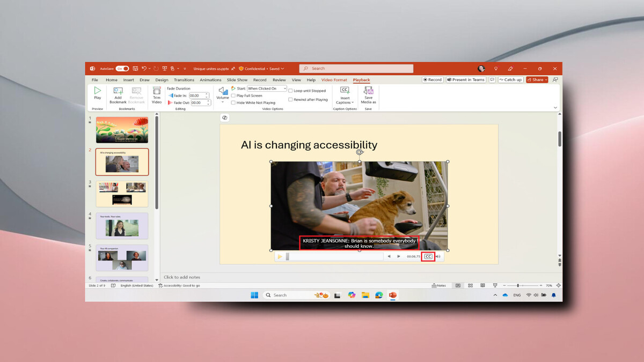Start the Slide Show from status bar
Image resolution: width=644 pixels, height=362 pixels.
(495, 285)
